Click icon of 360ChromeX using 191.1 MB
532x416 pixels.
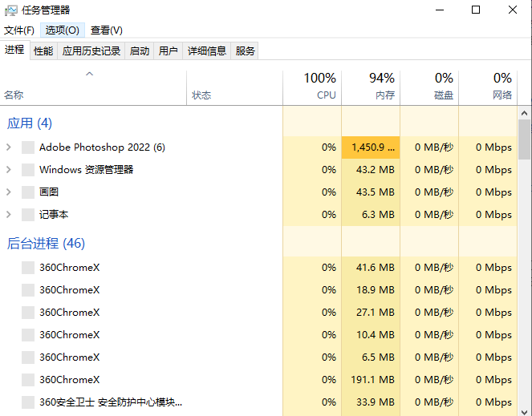tap(28, 380)
